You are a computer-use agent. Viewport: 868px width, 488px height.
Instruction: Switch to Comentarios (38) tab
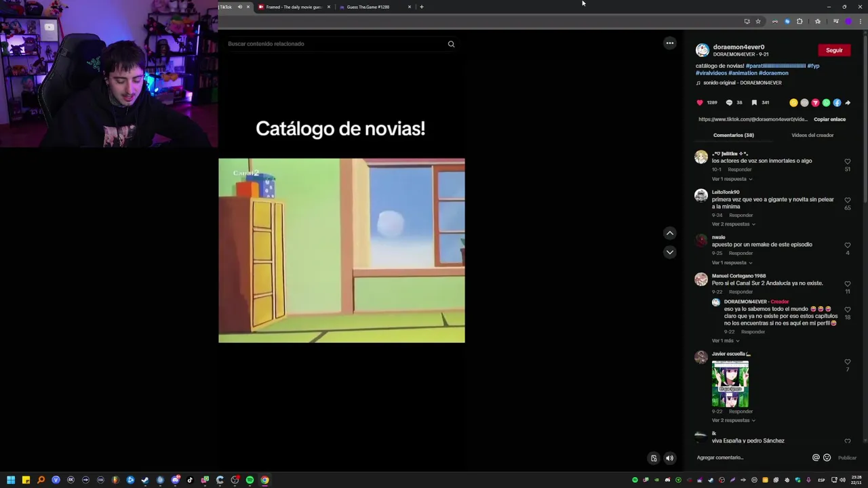(x=733, y=135)
